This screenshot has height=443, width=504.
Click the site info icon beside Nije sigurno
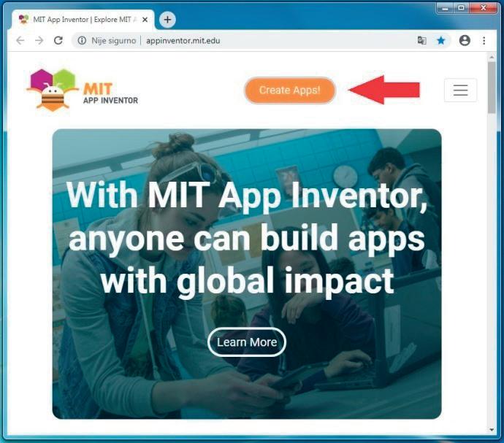[82, 40]
